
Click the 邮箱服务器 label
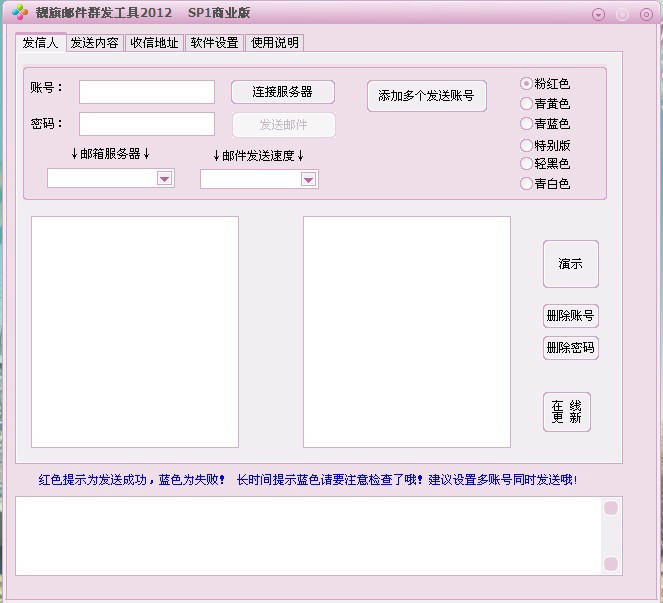(x=110, y=154)
